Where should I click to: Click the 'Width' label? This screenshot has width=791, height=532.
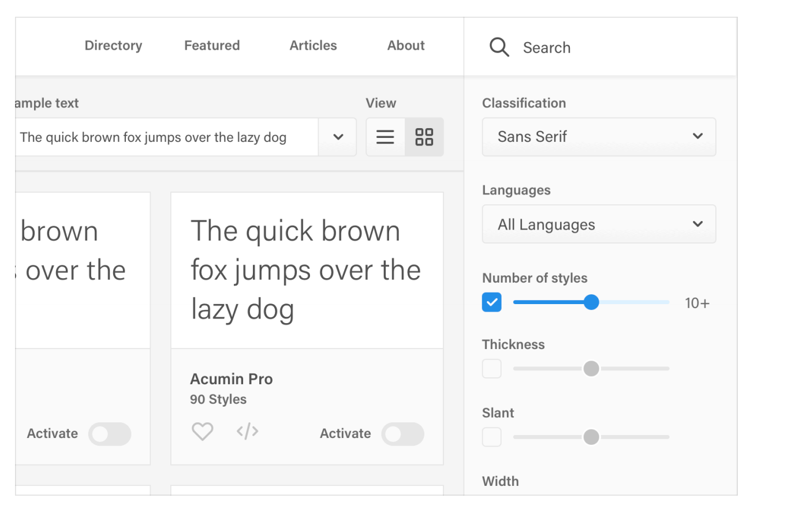[501, 481]
